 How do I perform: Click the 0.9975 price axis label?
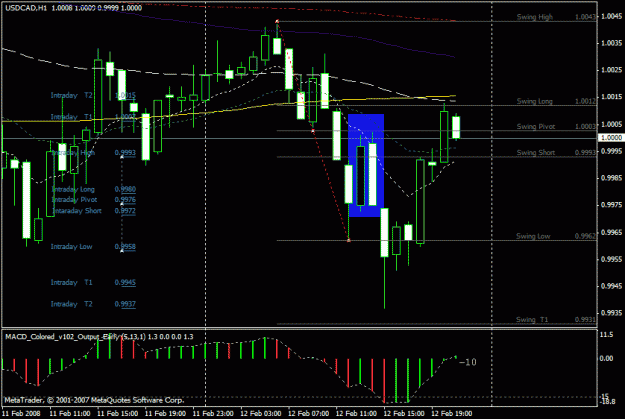coord(611,205)
